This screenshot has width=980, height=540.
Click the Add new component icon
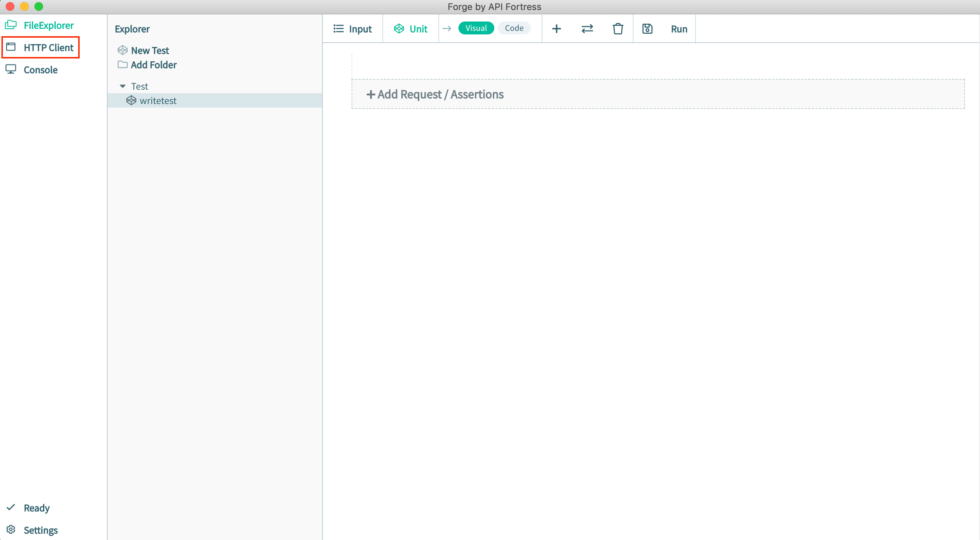pos(556,29)
